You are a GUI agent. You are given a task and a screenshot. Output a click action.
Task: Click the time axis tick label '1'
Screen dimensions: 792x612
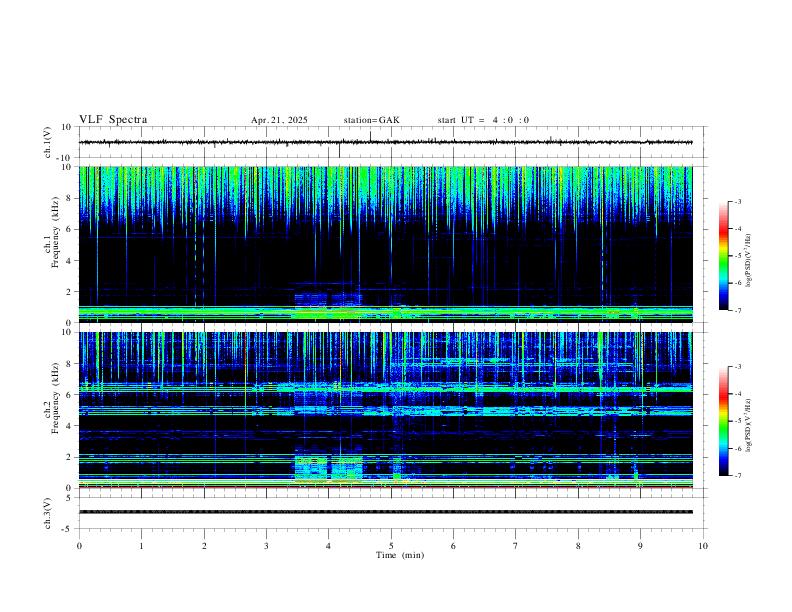[x=141, y=546]
